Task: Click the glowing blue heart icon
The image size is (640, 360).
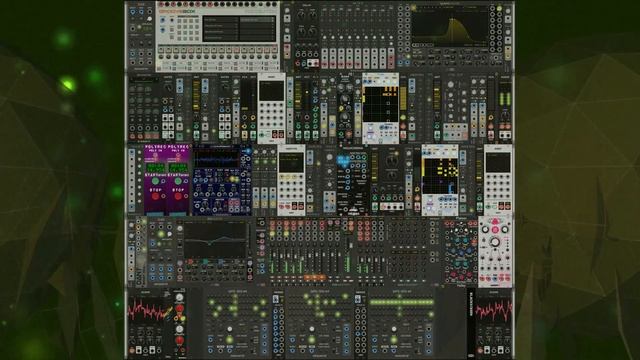Action: [x=343, y=161]
